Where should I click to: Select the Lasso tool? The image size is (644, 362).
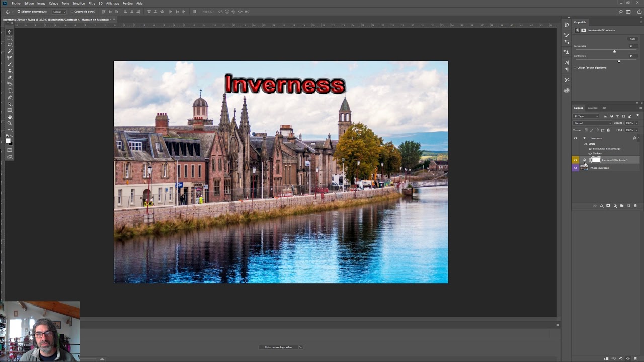(x=10, y=45)
